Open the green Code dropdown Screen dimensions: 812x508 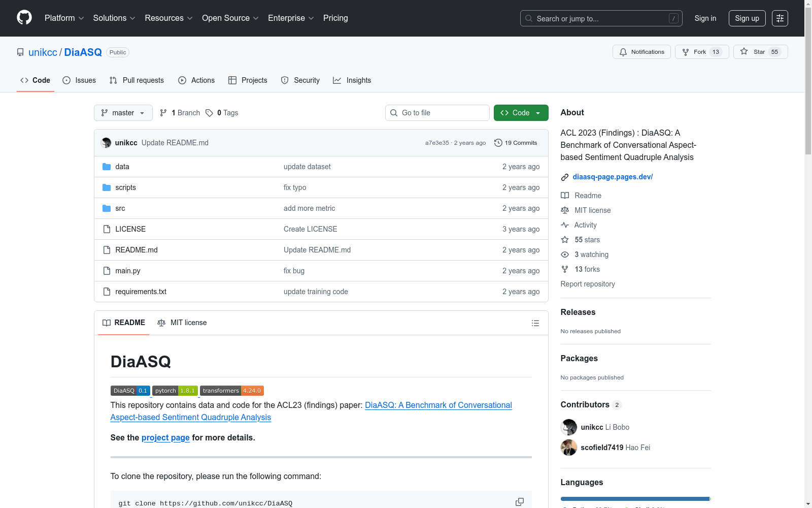click(x=521, y=113)
